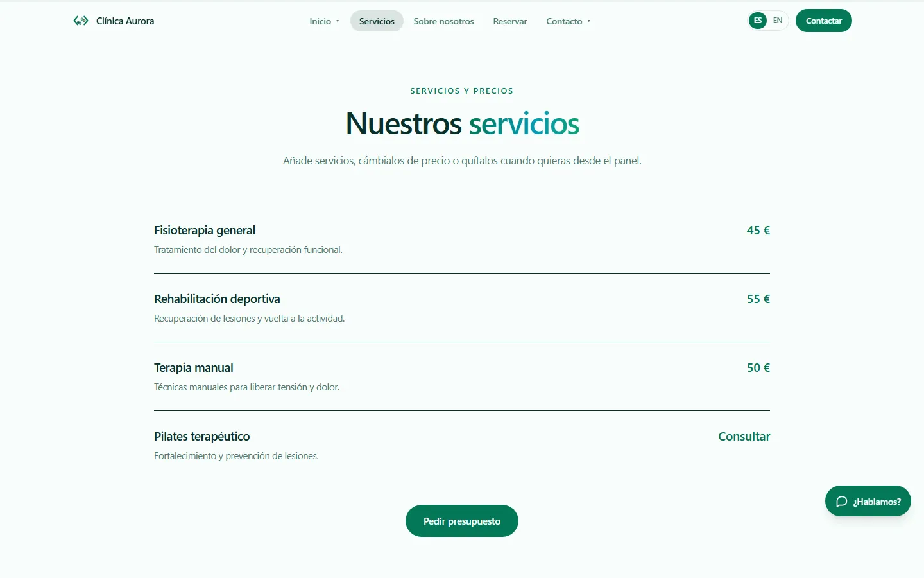The image size is (924, 578).
Task: Switch language to ES
Action: click(x=758, y=21)
